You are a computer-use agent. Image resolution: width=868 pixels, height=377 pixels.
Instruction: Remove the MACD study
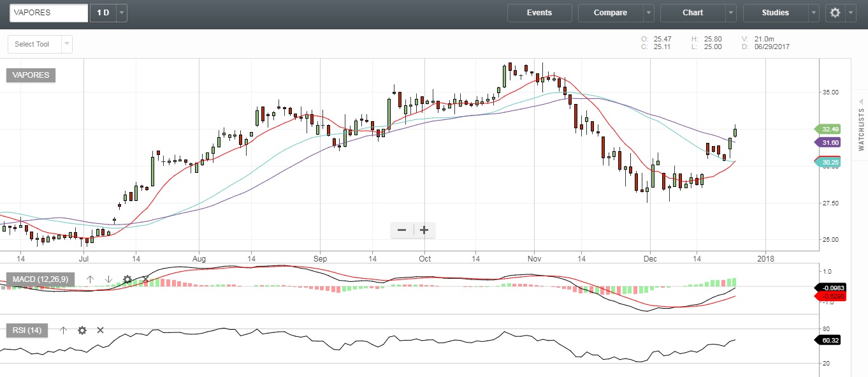[146, 279]
